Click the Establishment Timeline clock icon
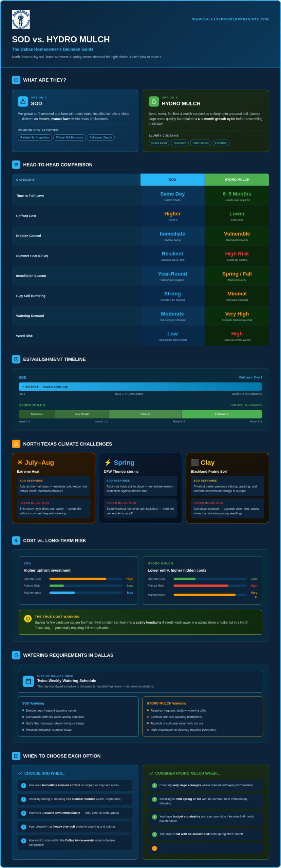This screenshot has width=281, height=868. [16, 359]
